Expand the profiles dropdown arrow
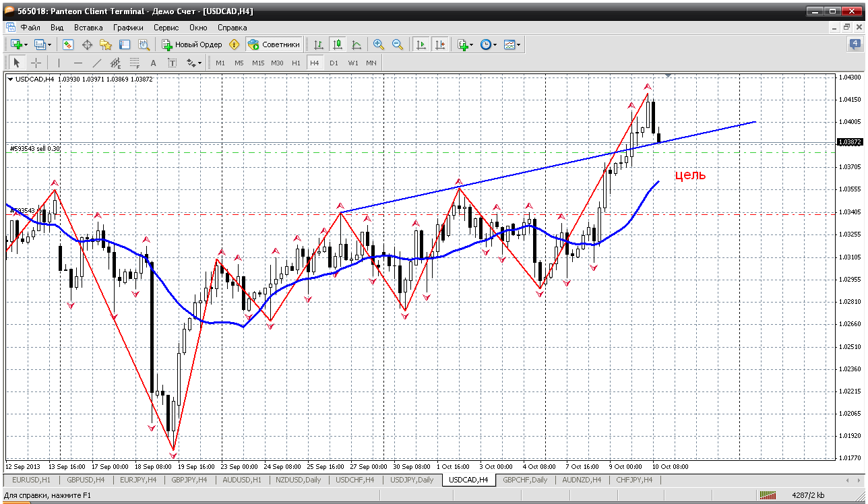 click(50, 44)
